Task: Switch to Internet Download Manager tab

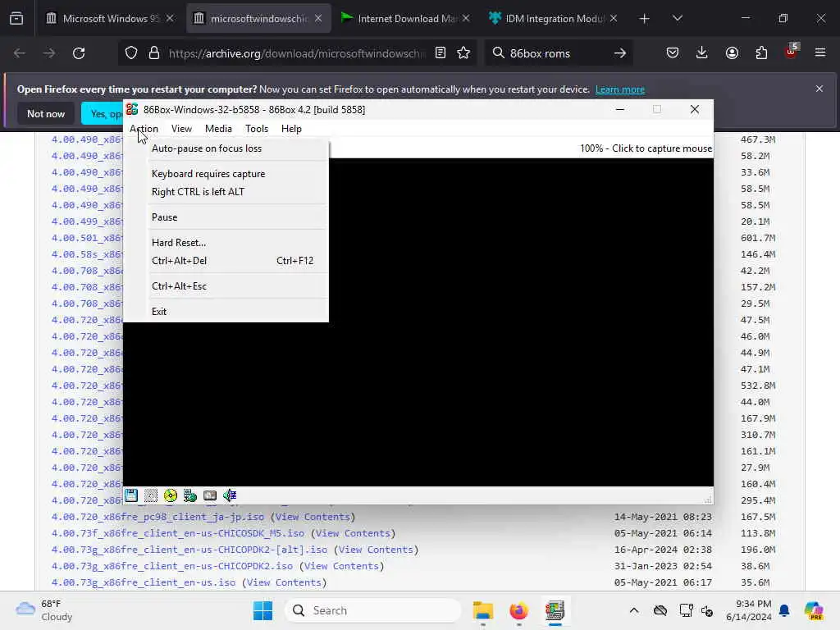Action: coord(404,19)
